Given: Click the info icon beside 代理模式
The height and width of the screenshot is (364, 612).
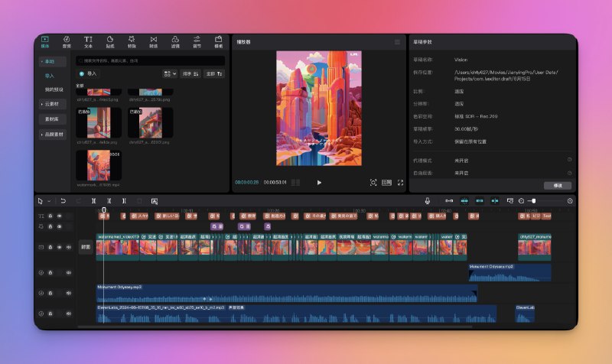Looking at the screenshot, I should (569, 160).
